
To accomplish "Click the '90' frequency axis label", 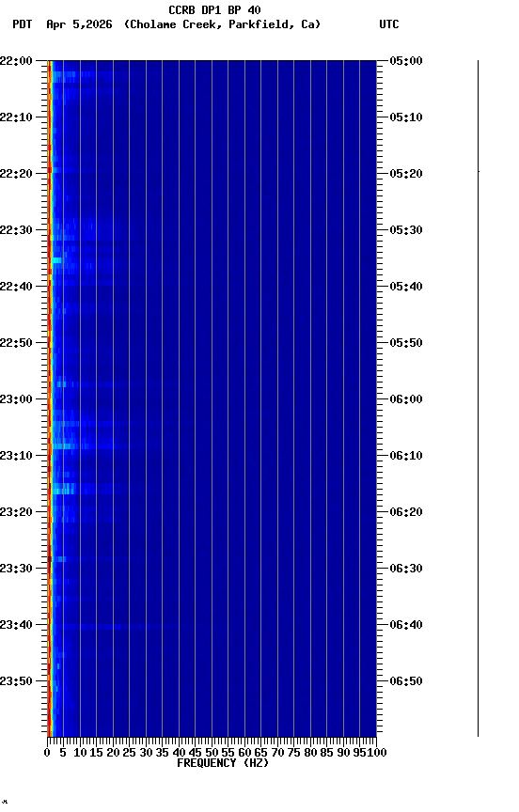I will [x=343, y=754].
